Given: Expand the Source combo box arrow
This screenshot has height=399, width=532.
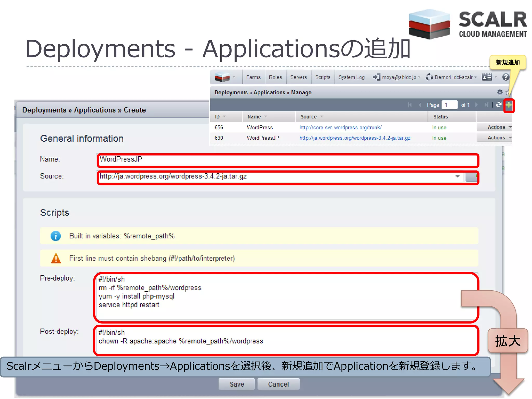Looking at the screenshot, I should (457, 176).
